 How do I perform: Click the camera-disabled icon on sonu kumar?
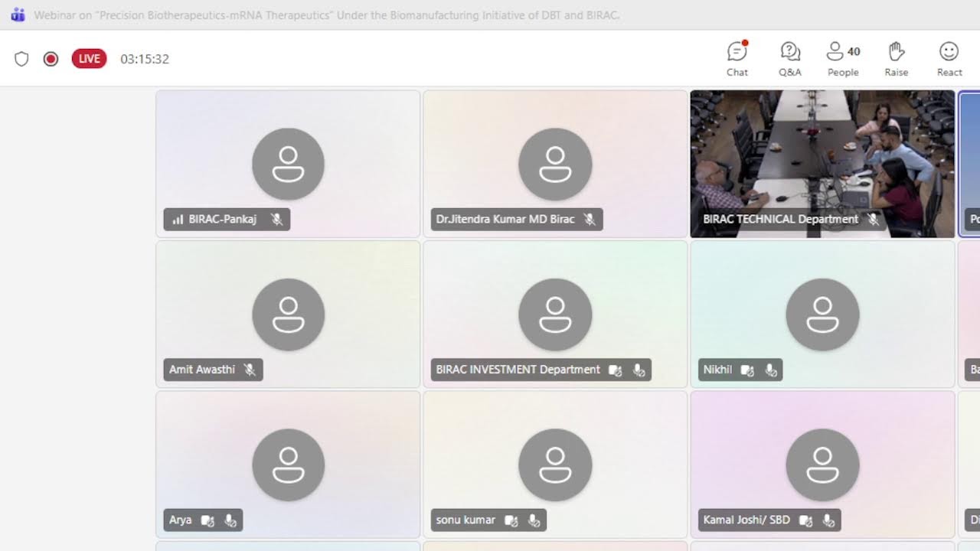click(511, 520)
